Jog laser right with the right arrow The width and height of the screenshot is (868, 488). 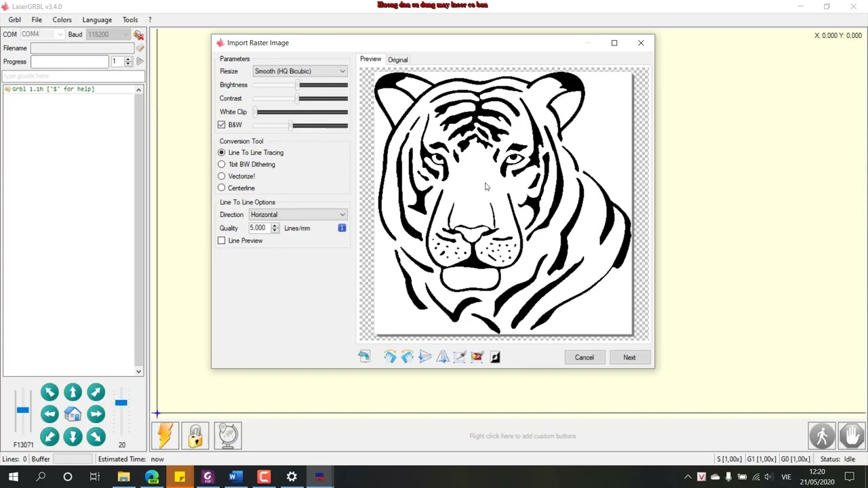pos(96,414)
